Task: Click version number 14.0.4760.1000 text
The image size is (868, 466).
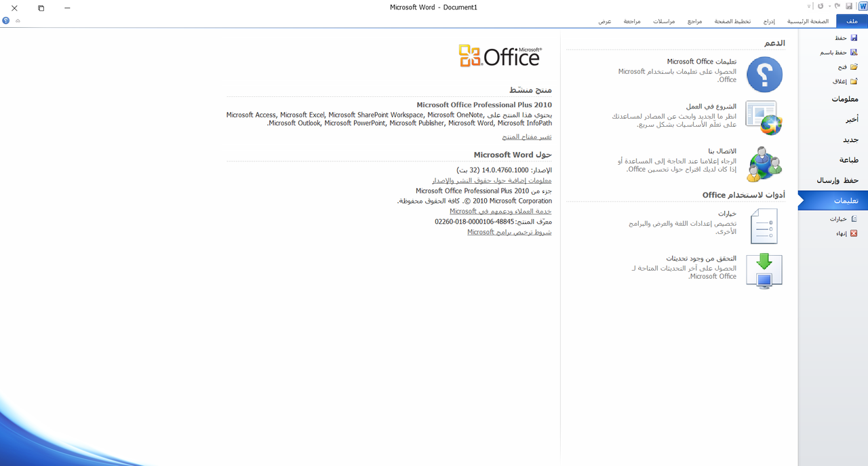Action: pyautogui.click(x=505, y=170)
